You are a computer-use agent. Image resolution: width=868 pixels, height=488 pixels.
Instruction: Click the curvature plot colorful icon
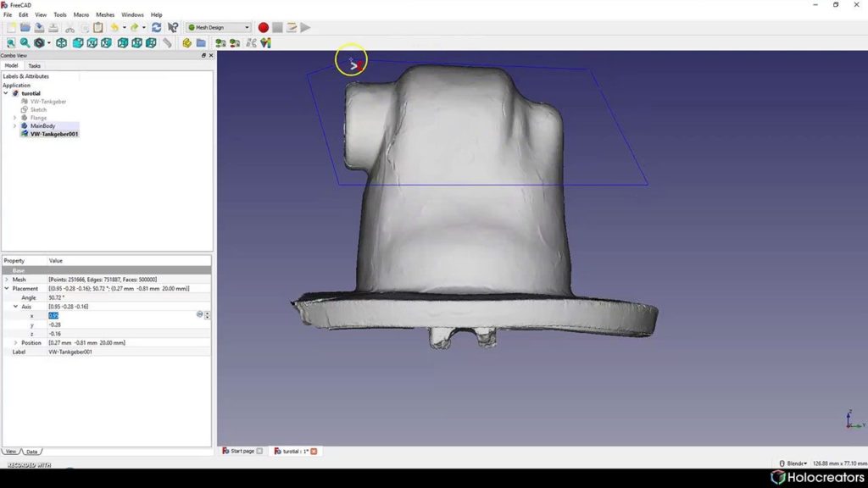(x=265, y=43)
